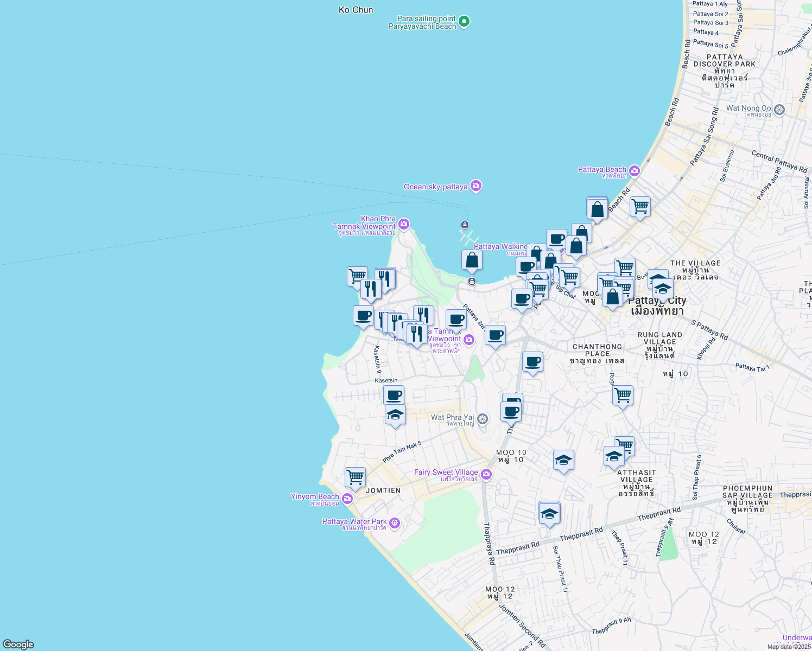Click the school marker above ATTHASIT VILLAGE
The width and height of the screenshot is (812, 651).
[x=614, y=457]
